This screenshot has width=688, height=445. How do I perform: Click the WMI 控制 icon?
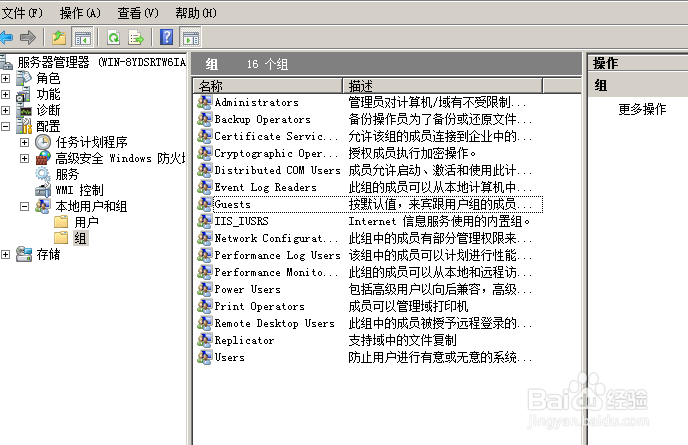click(43, 190)
